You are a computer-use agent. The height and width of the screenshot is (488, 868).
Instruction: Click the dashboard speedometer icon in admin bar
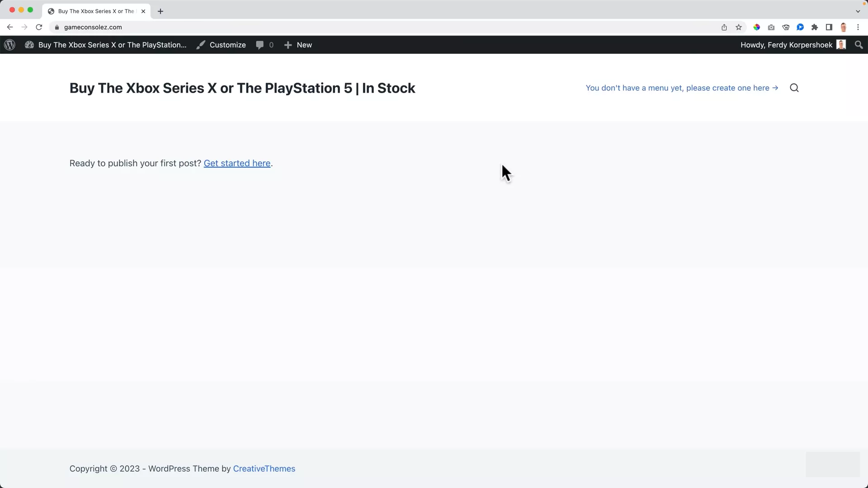[29, 45]
